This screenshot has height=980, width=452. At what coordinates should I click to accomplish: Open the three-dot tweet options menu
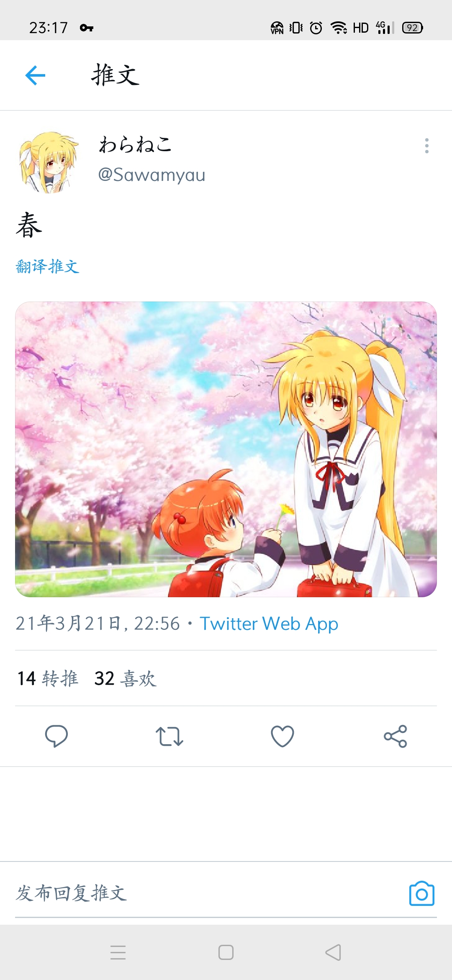[426, 146]
